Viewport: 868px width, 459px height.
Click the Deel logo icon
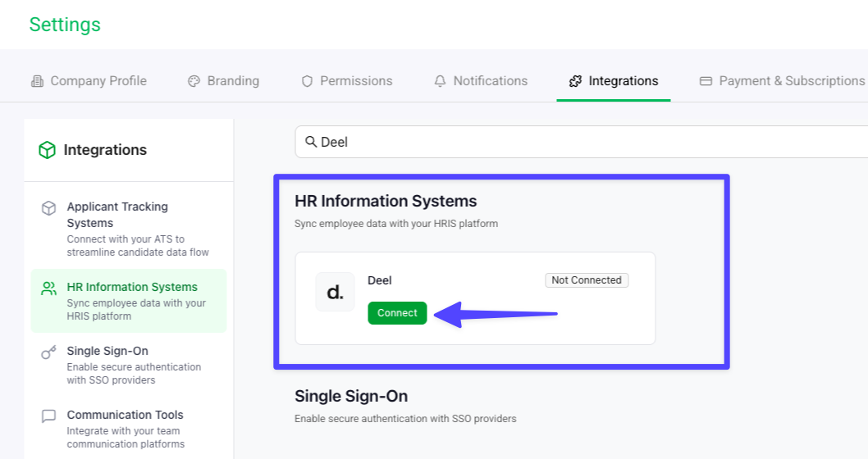[x=335, y=292]
